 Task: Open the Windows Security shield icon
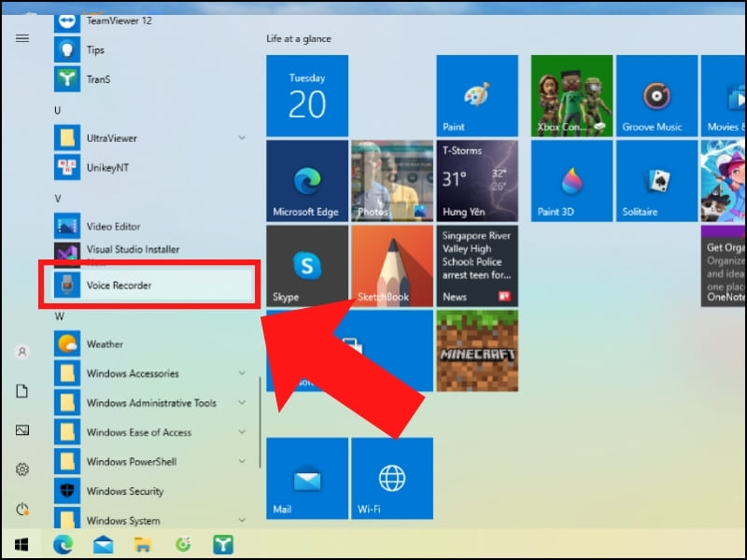[67, 491]
